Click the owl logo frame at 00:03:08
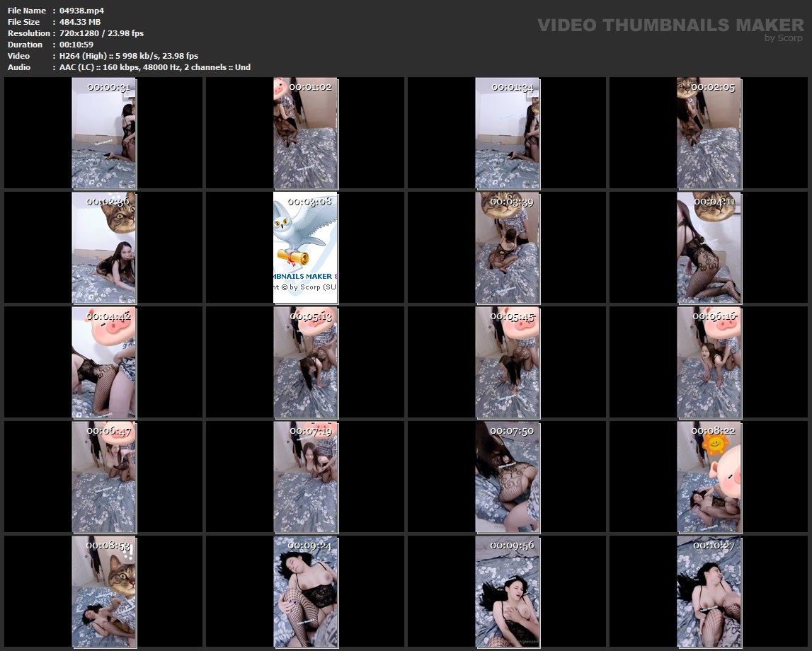This screenshot has height=651, width=812. click(305, 248)
